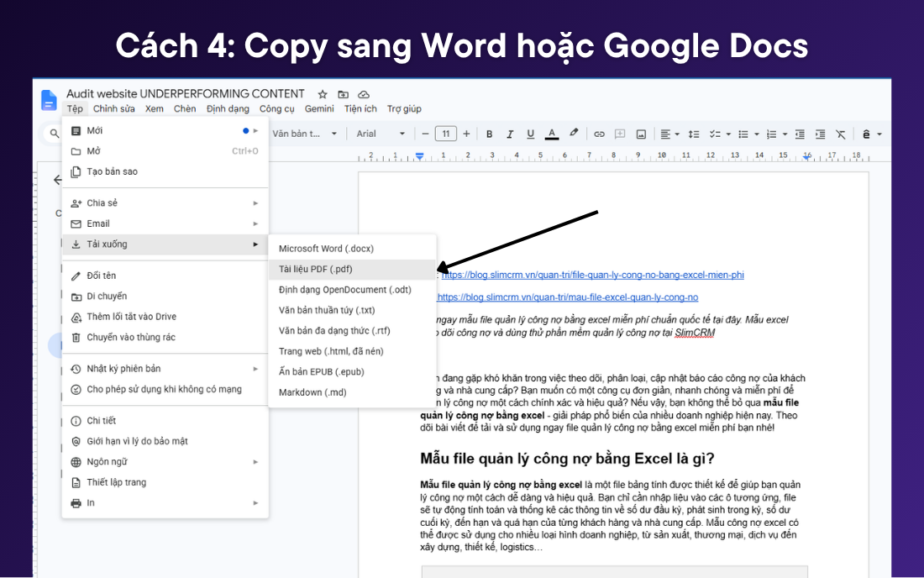Screen dimensions: 924x578
Task: Open the Định dạng menu
Action: point(228,108)
